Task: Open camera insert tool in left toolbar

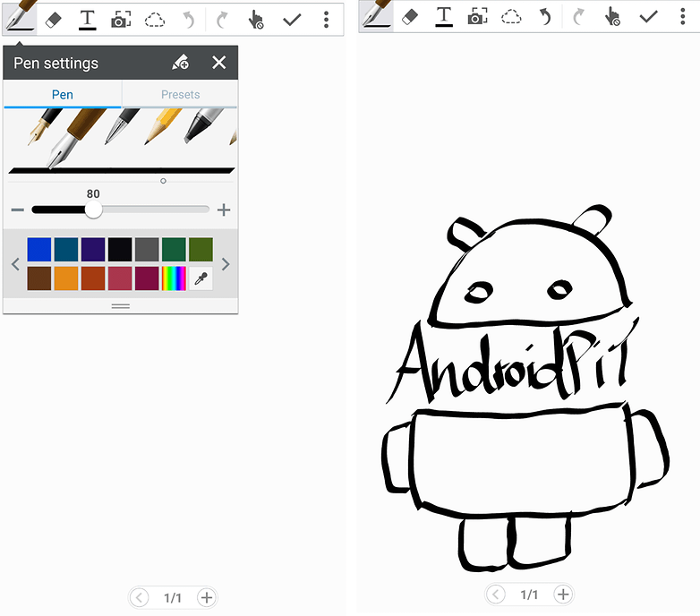Action: click(x=121, y=20)
